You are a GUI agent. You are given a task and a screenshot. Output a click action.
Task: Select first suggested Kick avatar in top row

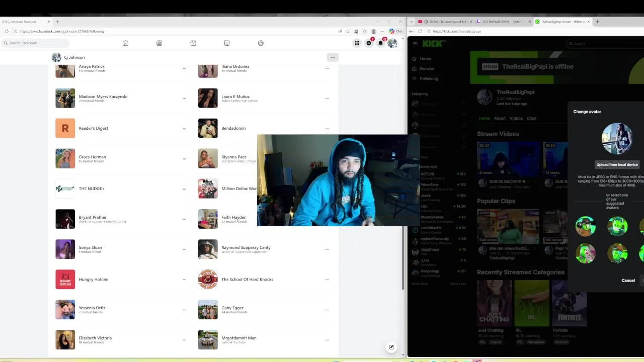coord(585,226)
